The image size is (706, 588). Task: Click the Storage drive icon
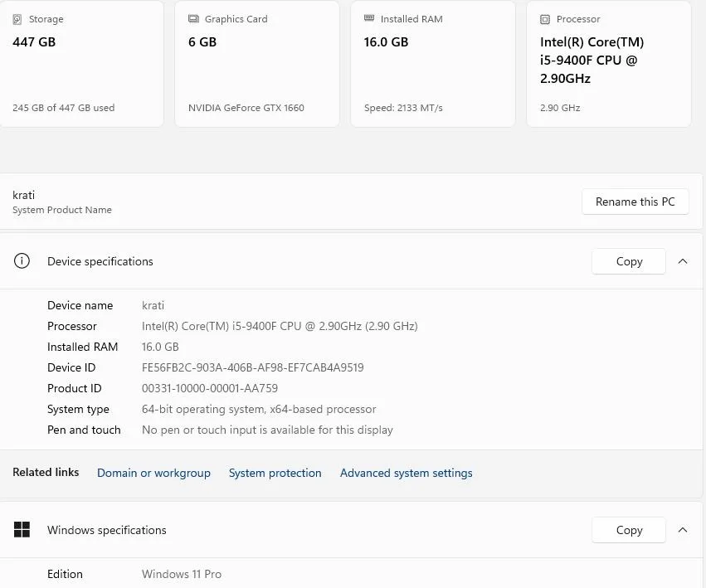(x=17, y=19)
